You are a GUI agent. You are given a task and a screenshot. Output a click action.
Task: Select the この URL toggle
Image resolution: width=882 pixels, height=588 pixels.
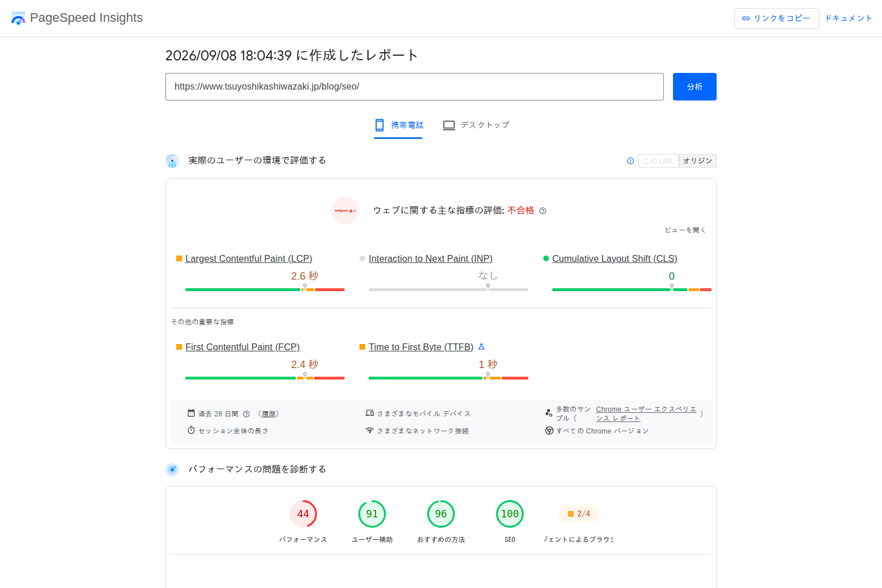tap(659, 161)
